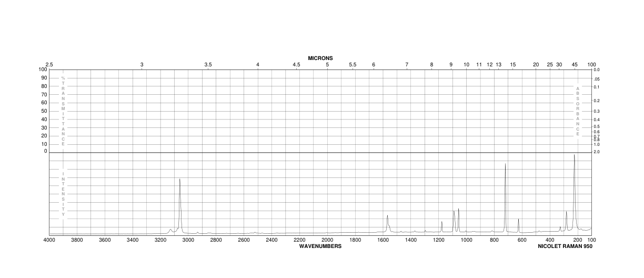Click the 600 wavenumber tick label
Screen dimensions: 644x278
coord(522,240)
